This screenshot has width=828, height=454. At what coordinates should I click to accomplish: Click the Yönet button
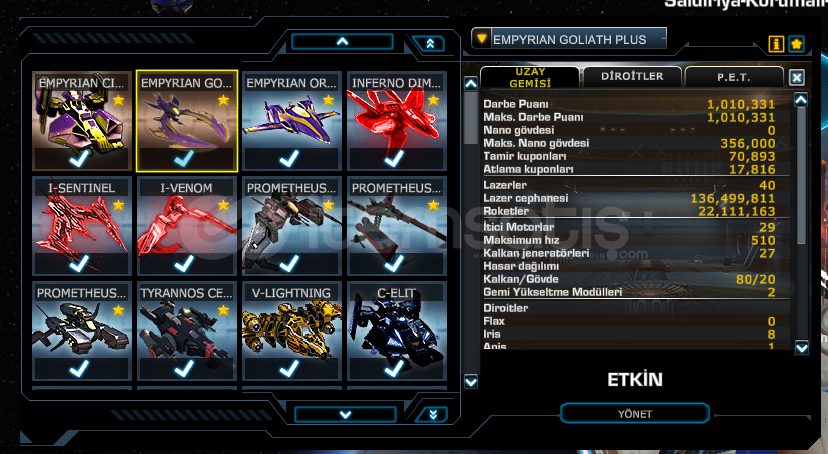pos(634,414)
